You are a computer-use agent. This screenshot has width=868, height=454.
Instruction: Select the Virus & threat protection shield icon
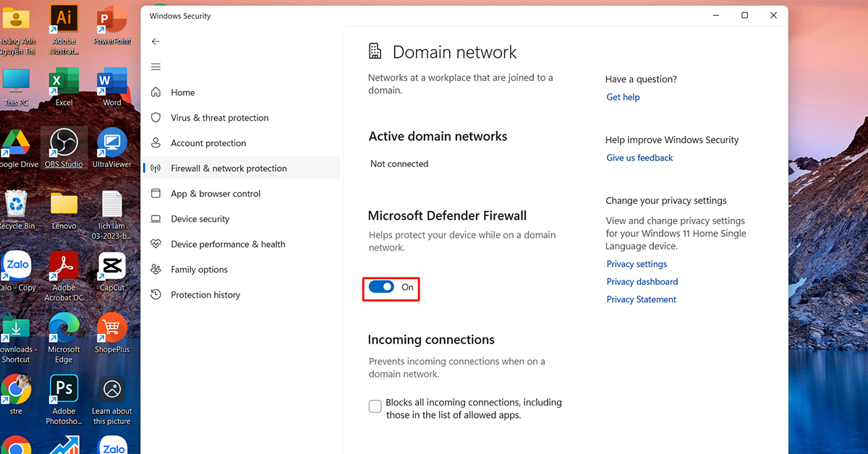156,118
